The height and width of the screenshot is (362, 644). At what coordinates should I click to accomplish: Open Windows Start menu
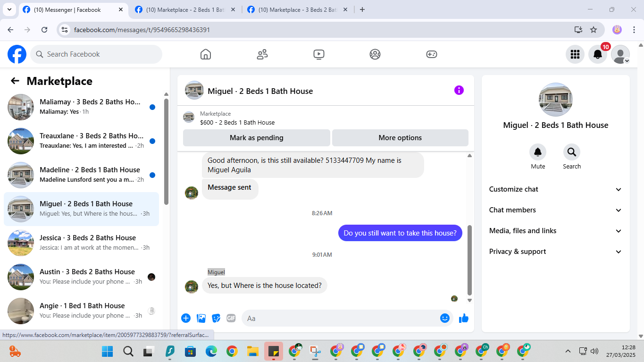(108, 351)
